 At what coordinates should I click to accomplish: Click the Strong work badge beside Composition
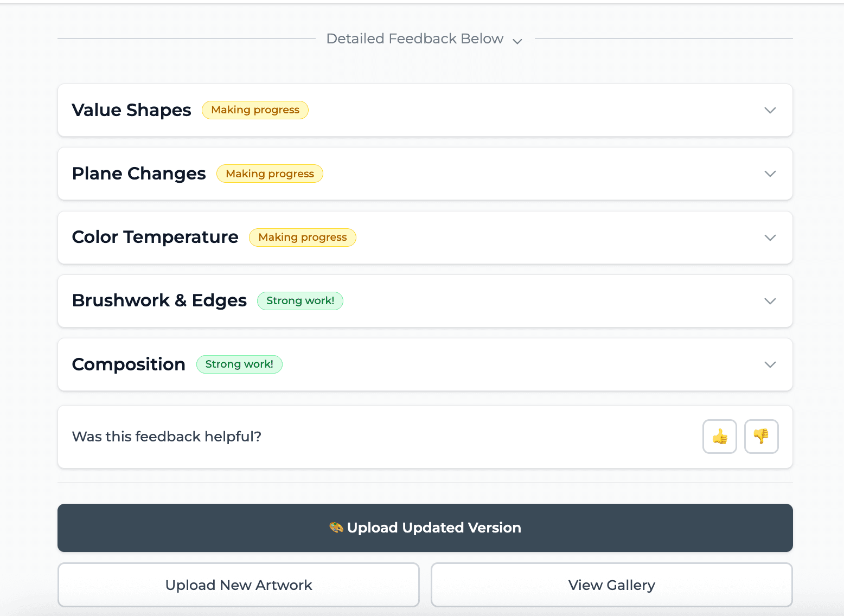tap(239, 364)
